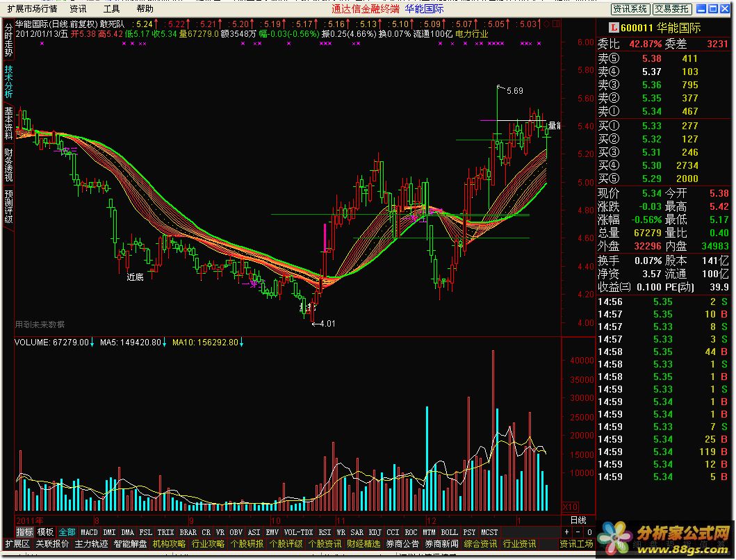Switch to 技术分析 side tab
The height and width of the screenshot is (560, 736).
(x=8, y=81)
